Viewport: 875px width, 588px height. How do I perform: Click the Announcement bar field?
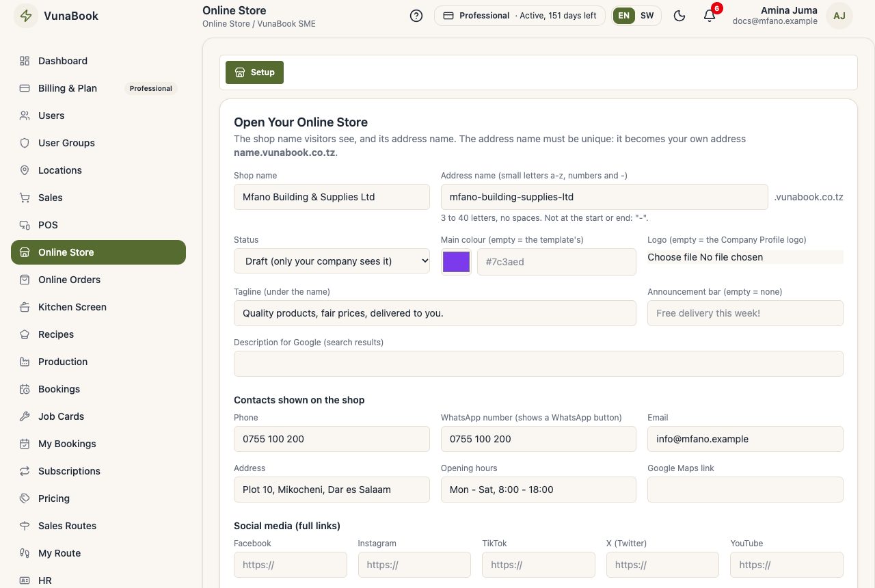pos(745,313)
